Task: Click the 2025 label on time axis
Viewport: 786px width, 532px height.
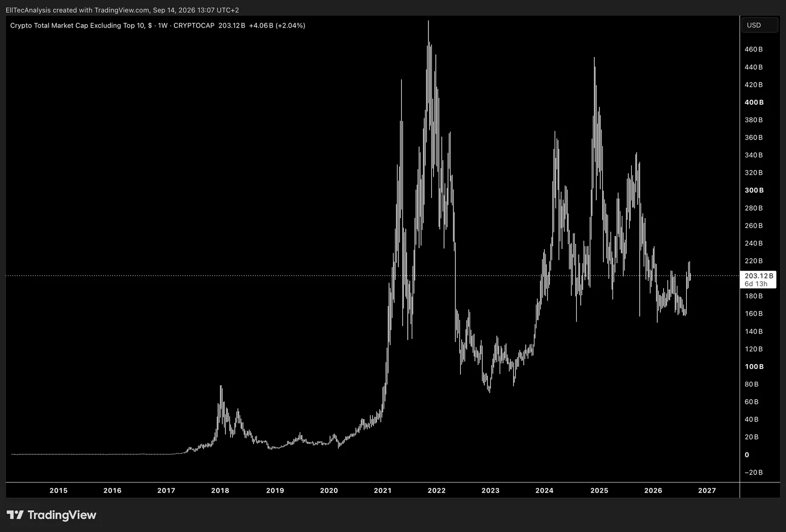Action: (x=599, y=490)
